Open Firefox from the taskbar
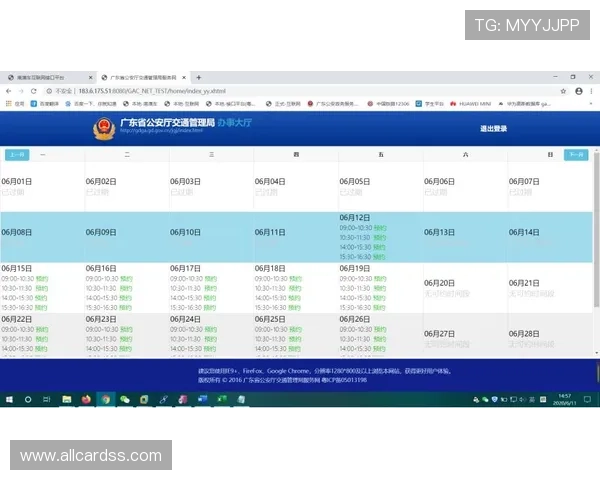This screenshot has width=600, height=480. [86, 400]
